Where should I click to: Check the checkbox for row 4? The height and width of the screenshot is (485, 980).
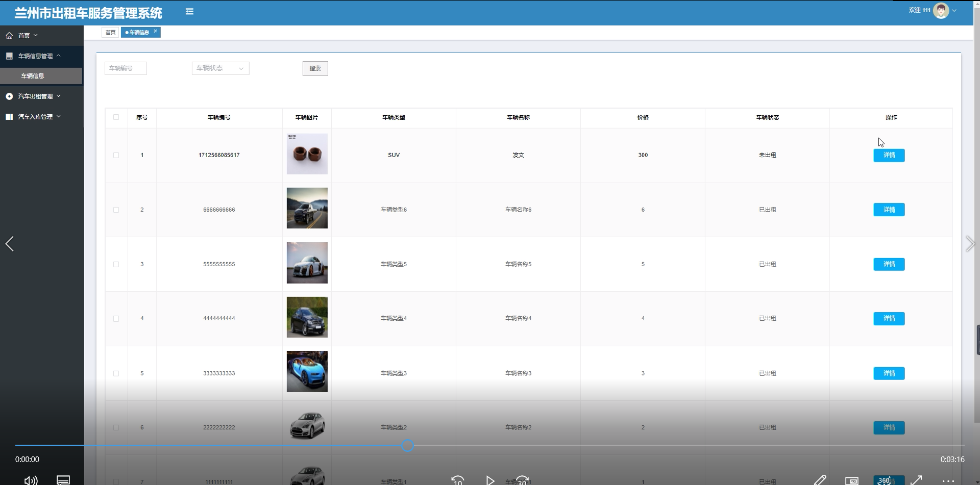click(116, 319)
